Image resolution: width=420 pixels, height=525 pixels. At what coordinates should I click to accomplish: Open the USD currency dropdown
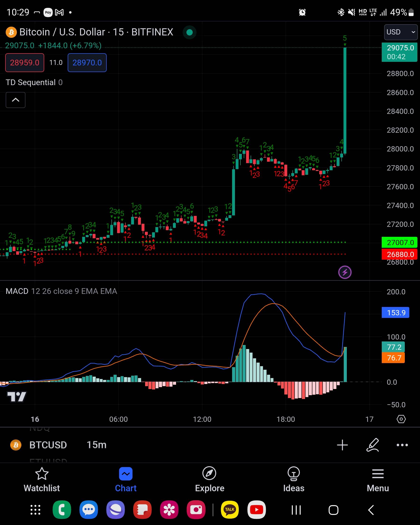coord(401,32)
